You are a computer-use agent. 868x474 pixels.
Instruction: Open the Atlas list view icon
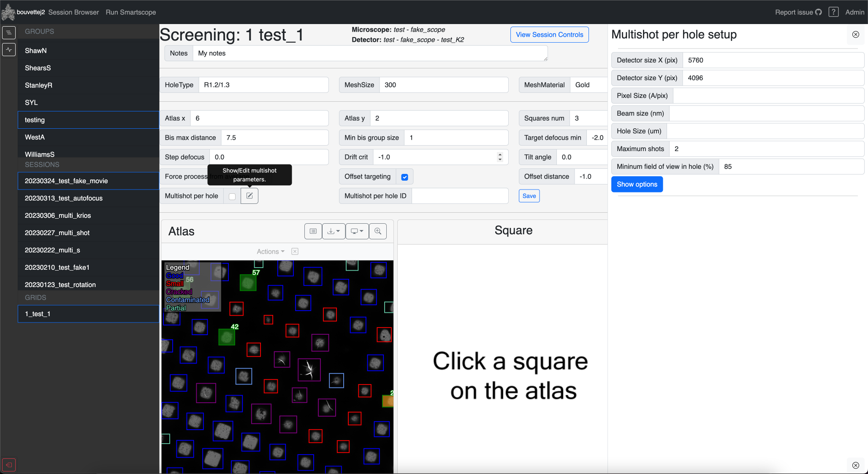(313, 231)
